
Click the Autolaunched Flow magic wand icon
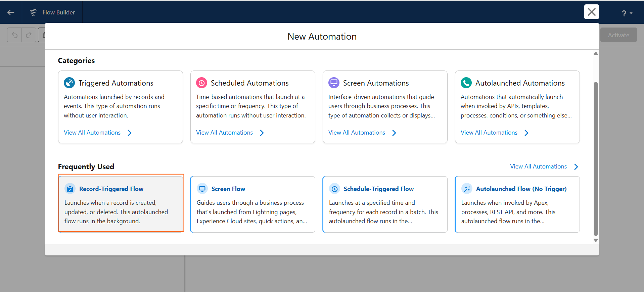[467, 189]
